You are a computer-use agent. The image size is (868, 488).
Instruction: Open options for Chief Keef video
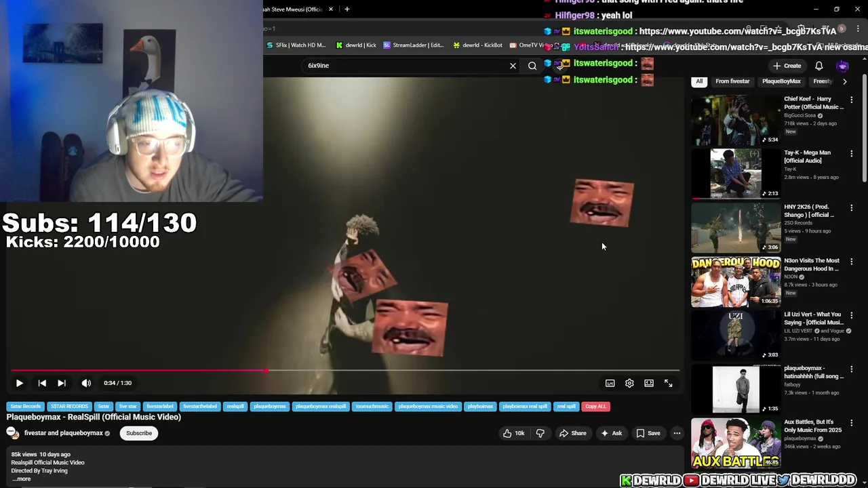pos(852,100)
